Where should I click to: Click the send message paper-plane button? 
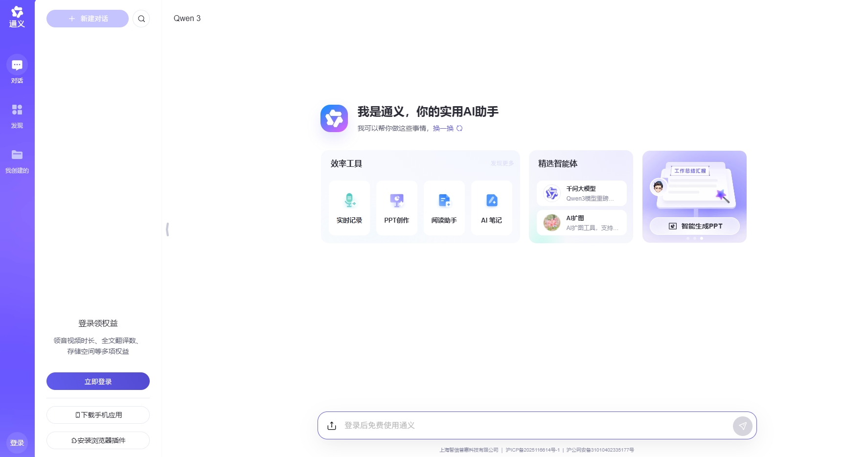(x=743, y=426)
